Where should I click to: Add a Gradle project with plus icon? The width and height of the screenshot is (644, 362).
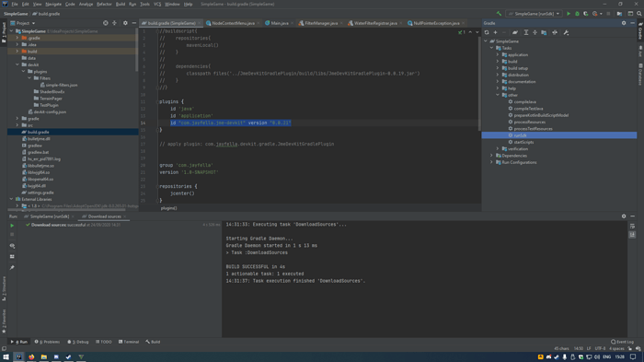pos(495,32)
